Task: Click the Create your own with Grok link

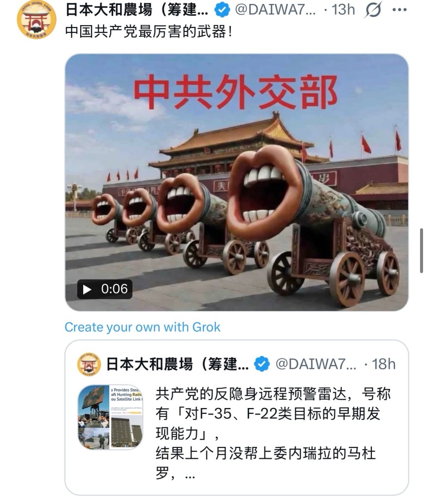Action: click(142, 327)
